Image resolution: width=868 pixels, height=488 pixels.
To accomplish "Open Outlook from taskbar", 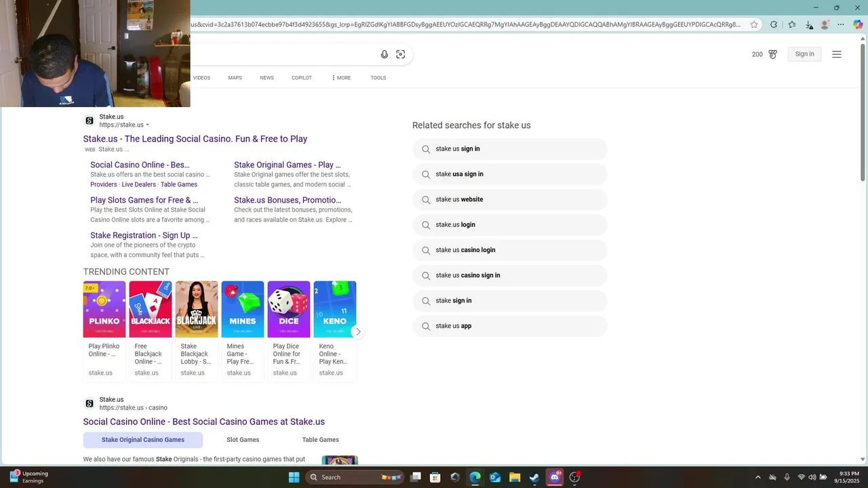I will [x=495, y=477].
